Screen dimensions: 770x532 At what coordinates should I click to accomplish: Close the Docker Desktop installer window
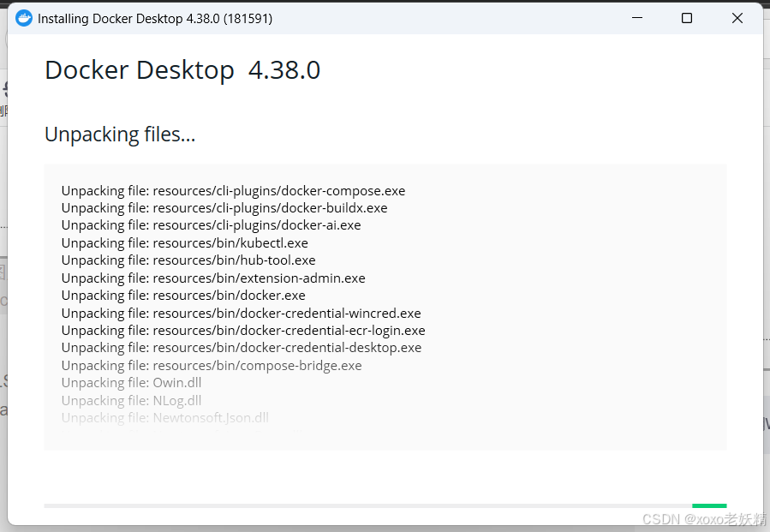click(737, 18)
